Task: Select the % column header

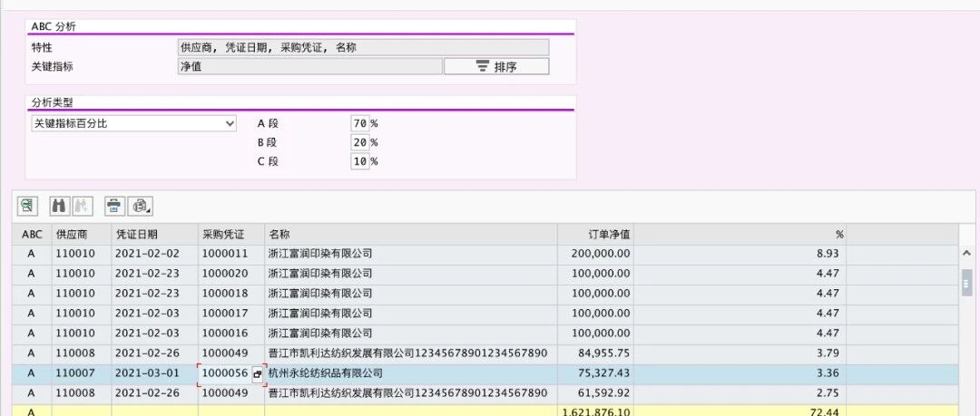Action: pos(740,234)
